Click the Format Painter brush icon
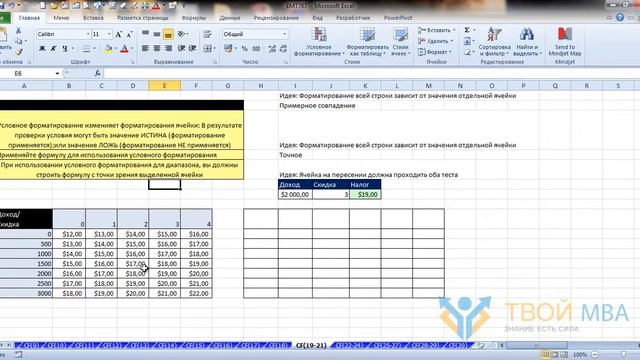Screen dimensions: 640x360 [x=19, y=52]
